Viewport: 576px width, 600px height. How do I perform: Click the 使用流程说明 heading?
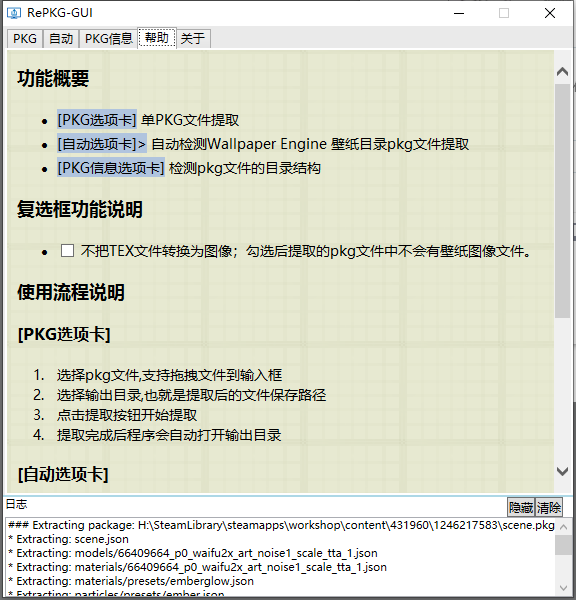[71, 292]
